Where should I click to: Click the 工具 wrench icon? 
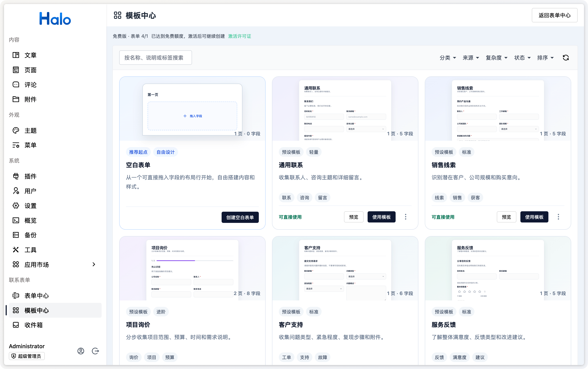click(x=16, y=250)
